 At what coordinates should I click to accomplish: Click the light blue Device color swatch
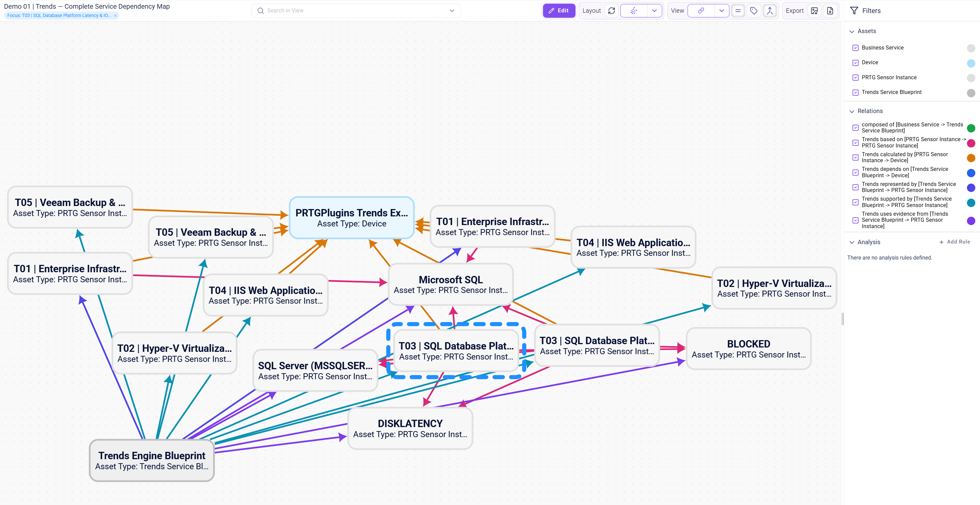click(971, 63)
